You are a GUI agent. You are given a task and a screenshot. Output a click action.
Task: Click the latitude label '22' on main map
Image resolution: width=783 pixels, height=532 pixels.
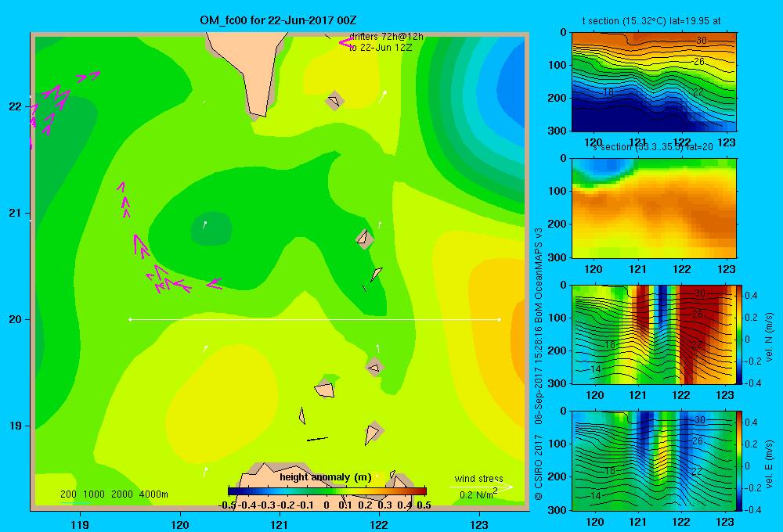coord(15,106)
